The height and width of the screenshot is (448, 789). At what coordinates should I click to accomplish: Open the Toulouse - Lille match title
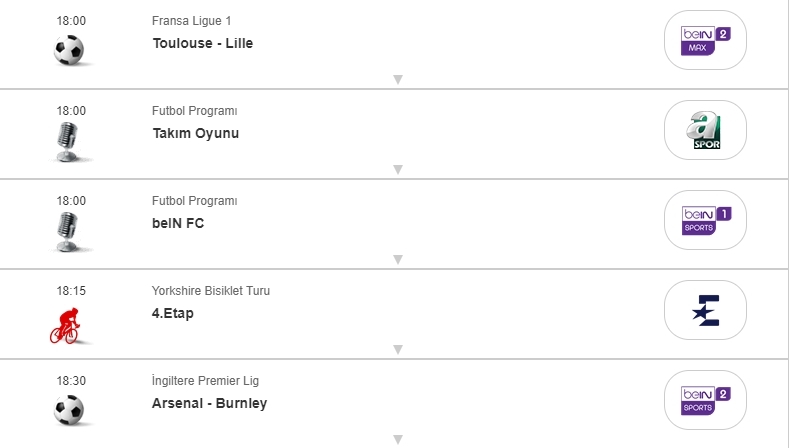pos(203,43)
